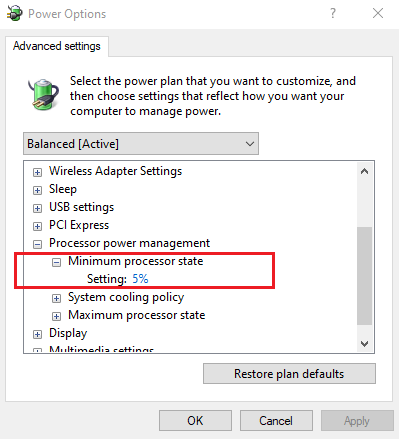
Task: Collapse Processor power management node
Action: (37, 244)
